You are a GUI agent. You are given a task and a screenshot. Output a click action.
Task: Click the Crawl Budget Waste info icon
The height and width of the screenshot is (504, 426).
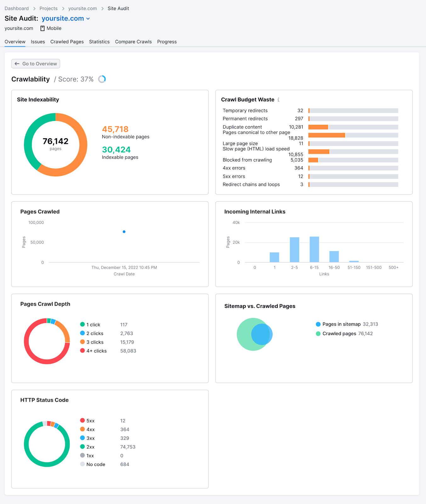[x=278, y=100]
